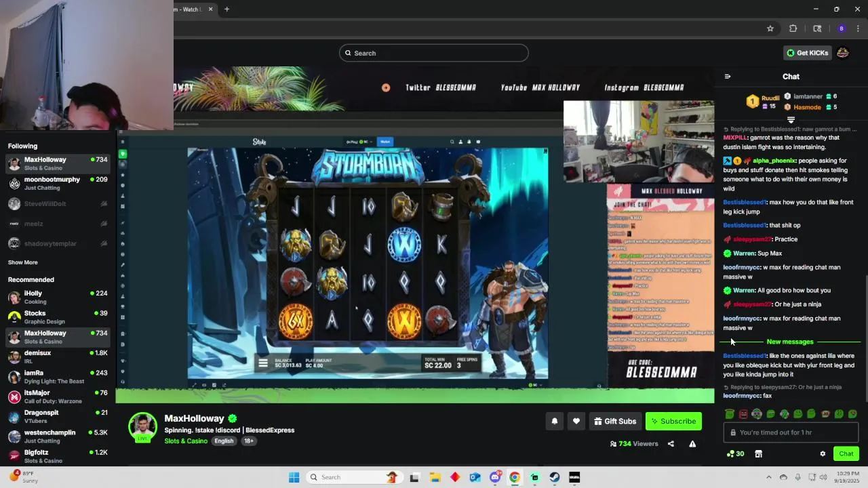Open the slot game hamburger menu
This screenshot has height=488, width=868.
coord(263,363)
